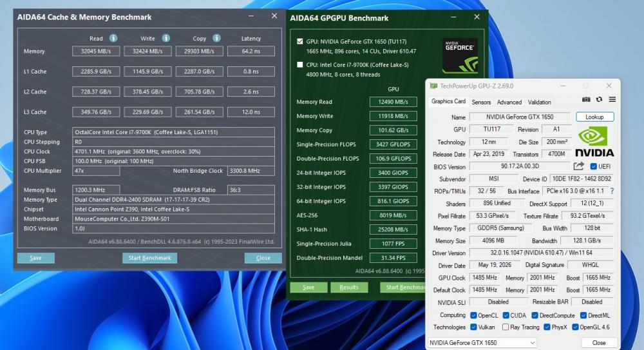This screenshot has width=644, height=350.
Task: Click BIOS Version 90.17.2A.00.3D field
Action: 520,166
